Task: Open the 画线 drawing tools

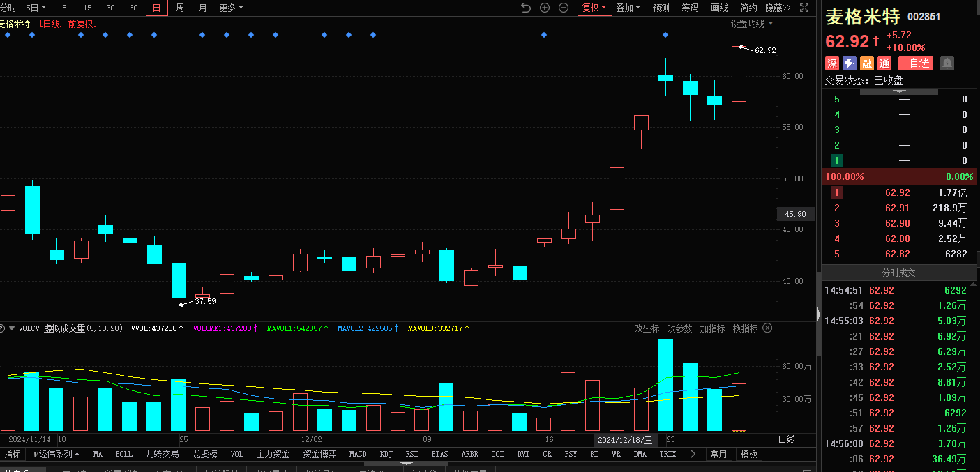Action: pyautogui.click(x=719, y=8)
